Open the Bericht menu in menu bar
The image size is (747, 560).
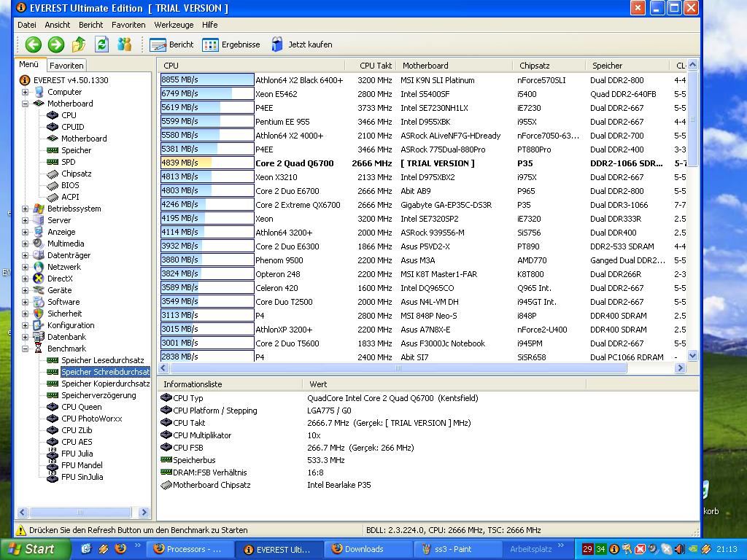click(91, 25)
